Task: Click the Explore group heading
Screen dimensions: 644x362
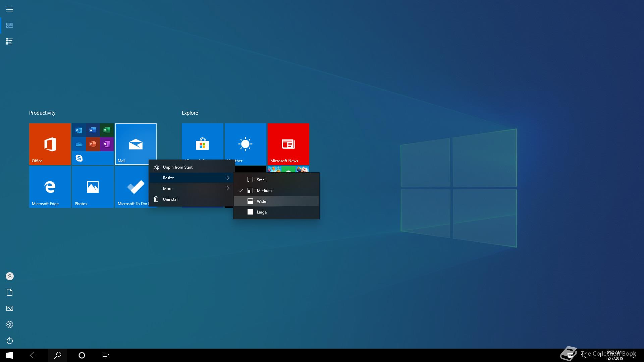Action: (190, 113)
